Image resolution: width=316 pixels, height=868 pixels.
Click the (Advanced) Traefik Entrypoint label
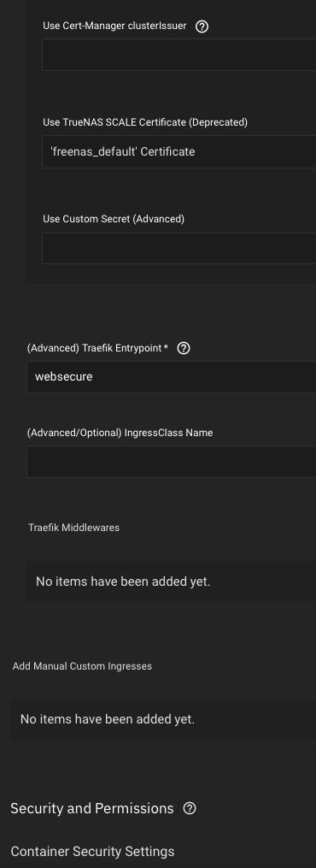coord(95,348)
